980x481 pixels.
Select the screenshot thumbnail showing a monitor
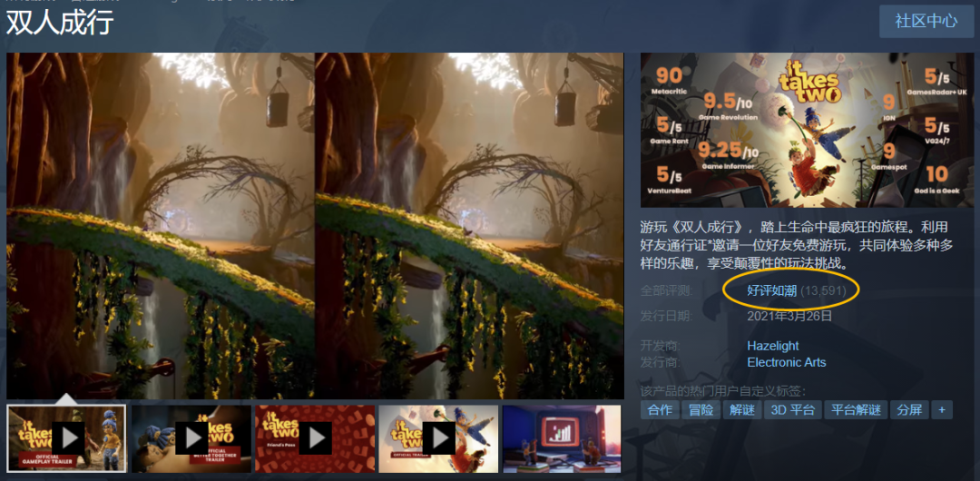point(562,438)
